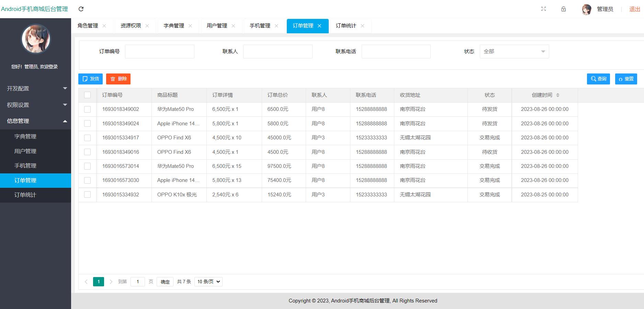Close the 资源权限 tab

pyautogui.click(x=147, y=26)
